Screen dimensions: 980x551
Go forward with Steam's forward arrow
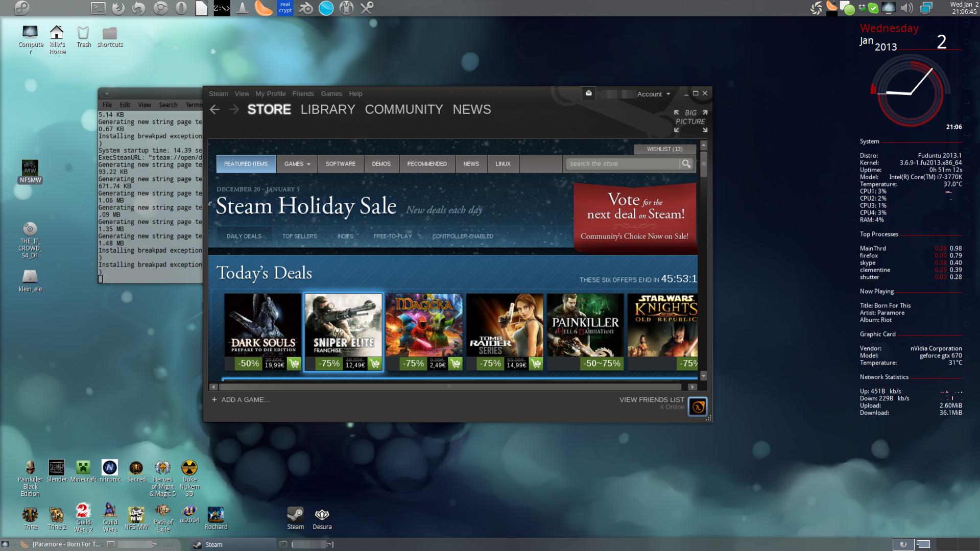234,109
